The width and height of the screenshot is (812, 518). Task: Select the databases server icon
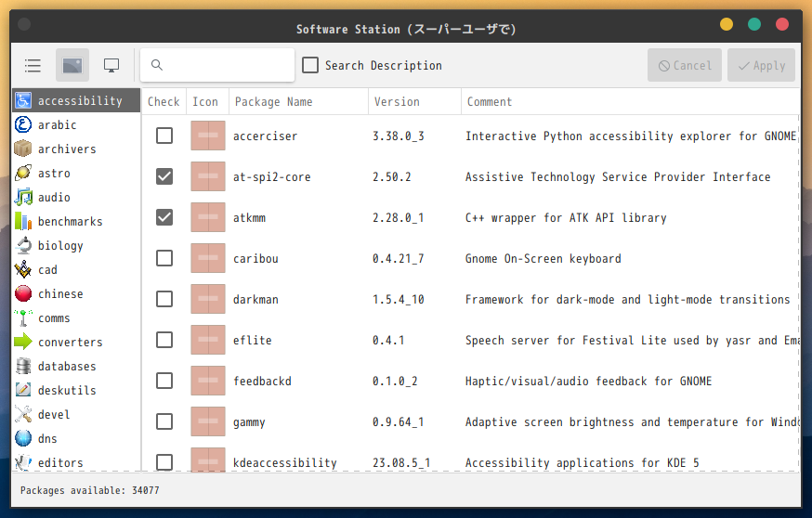click(x=23, y=366)
